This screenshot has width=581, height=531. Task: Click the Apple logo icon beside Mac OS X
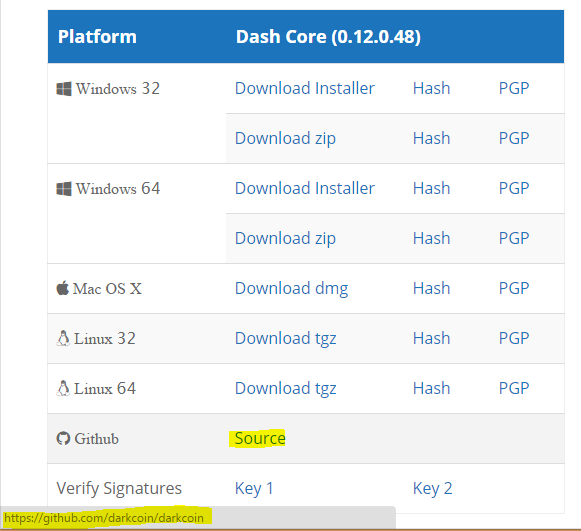click(63, 288)
